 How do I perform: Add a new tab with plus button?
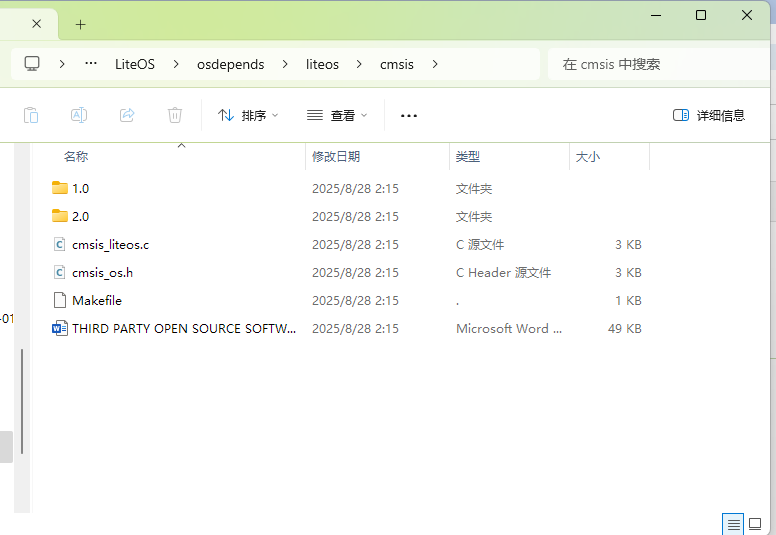[80, 24]
